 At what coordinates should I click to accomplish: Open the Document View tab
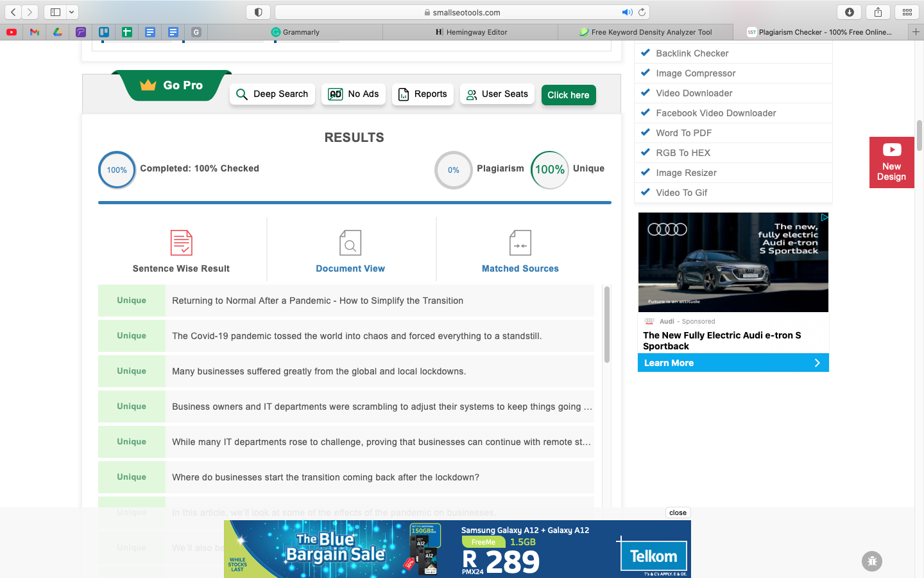pyautogui.click(x=350, y=250)
